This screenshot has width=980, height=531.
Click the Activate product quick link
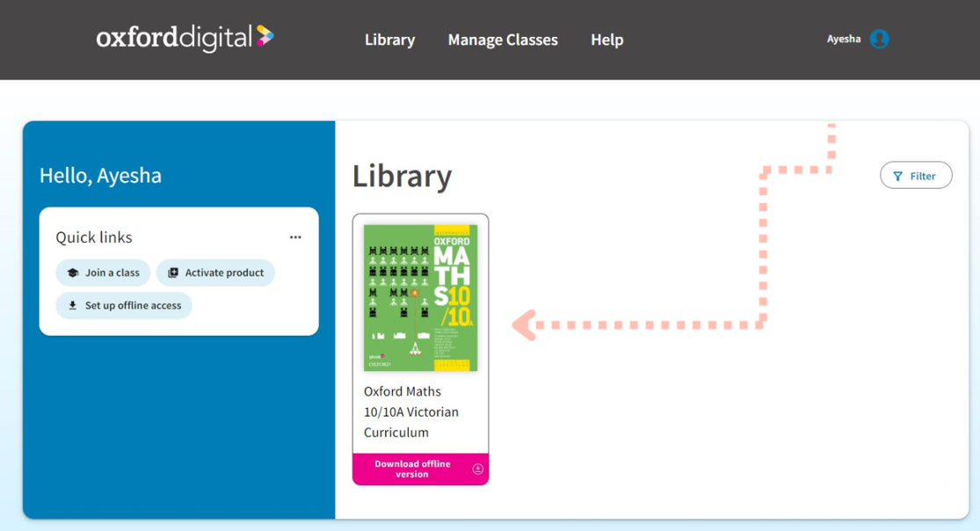coord(215,273)
